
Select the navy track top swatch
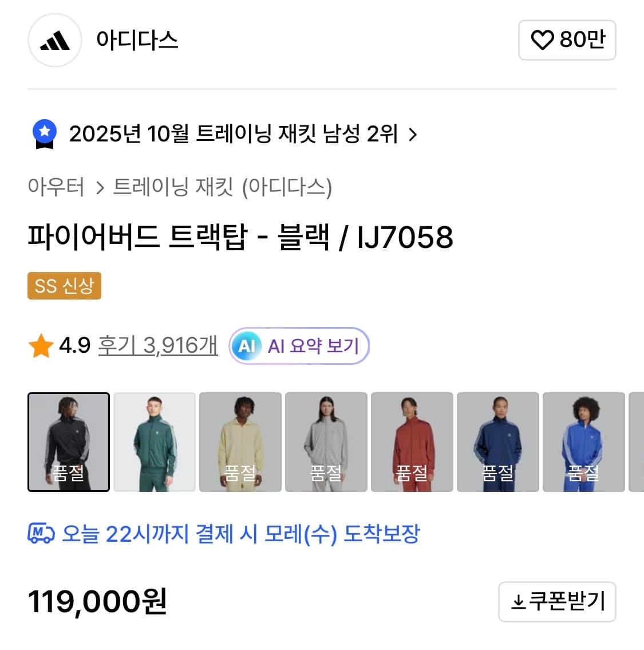pos(497,442)
